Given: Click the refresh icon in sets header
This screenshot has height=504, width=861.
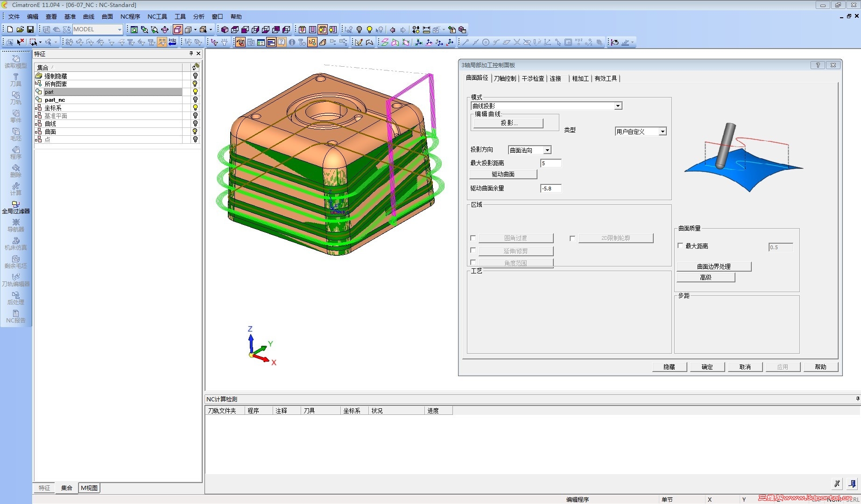Looking at the screenshot, I should click(196, 67).
